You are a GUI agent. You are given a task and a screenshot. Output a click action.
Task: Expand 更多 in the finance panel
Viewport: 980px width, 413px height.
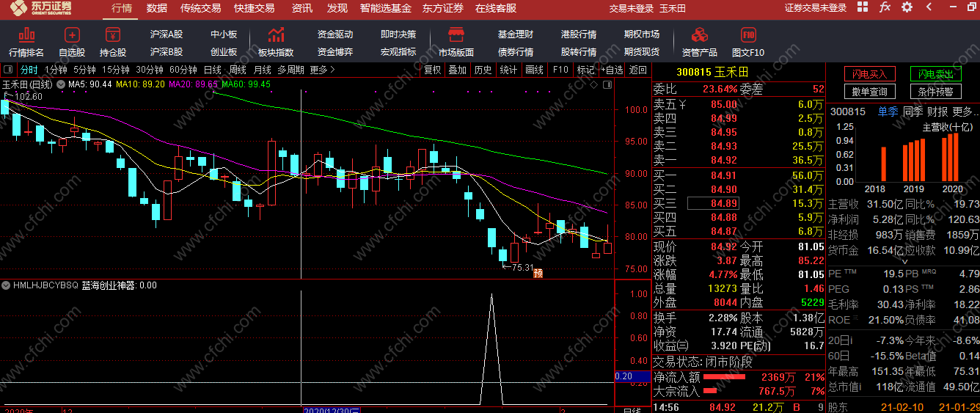[x=965, y=112]
